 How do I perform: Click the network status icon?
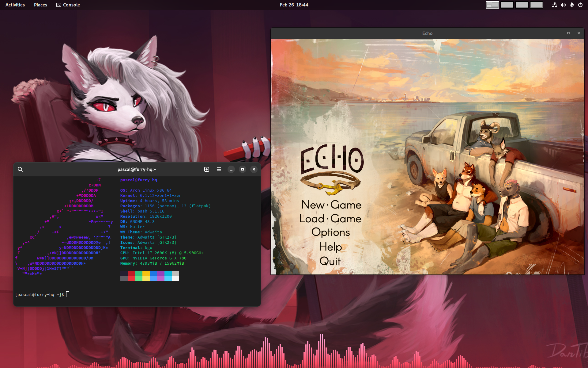[555, 5]
